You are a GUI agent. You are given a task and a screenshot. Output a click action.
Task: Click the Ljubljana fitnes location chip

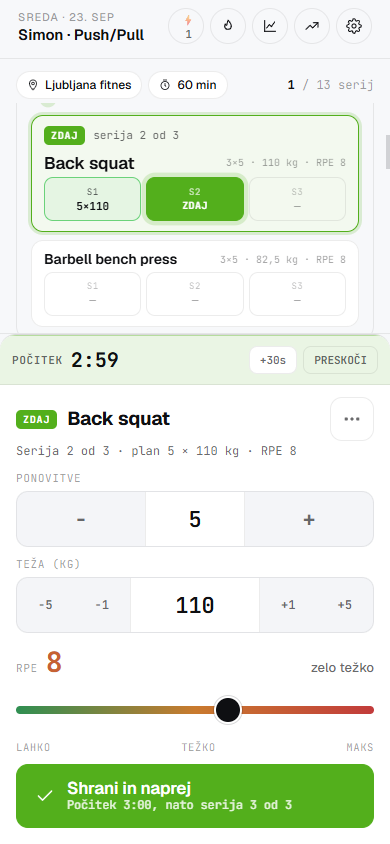pos(79,85)
